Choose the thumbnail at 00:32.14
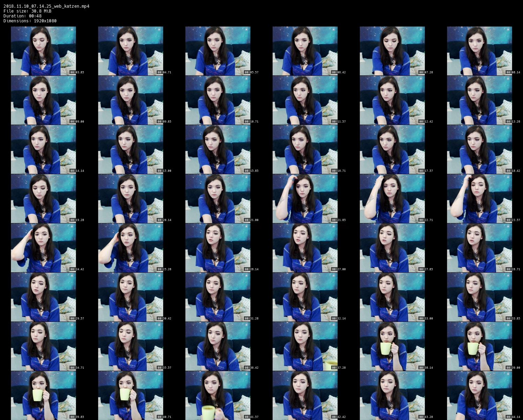Screen dimensions: 523x420 pos(305,297)
